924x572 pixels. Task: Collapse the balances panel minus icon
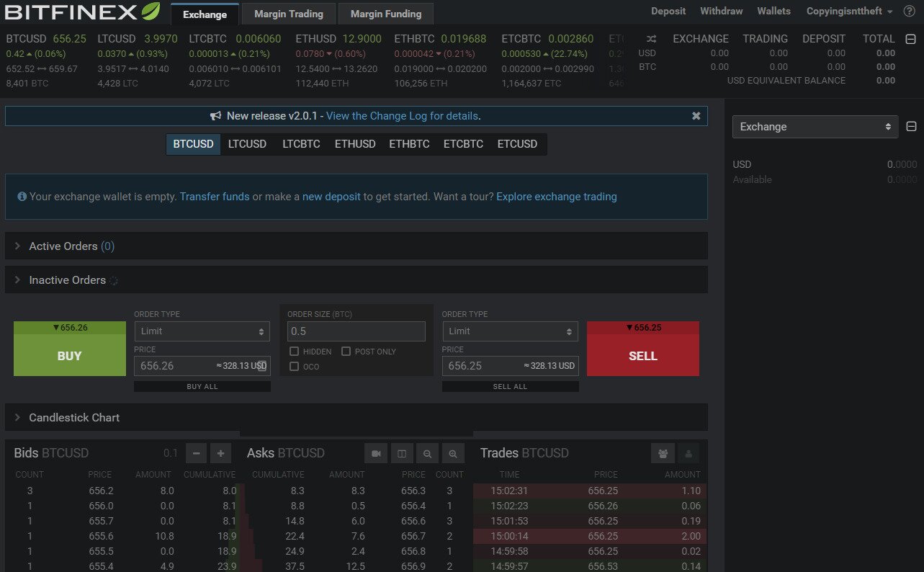pos(911,39)
